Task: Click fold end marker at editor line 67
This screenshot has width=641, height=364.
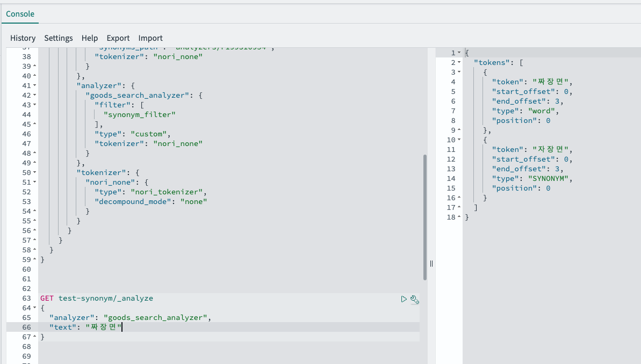Action: (35, 337)
